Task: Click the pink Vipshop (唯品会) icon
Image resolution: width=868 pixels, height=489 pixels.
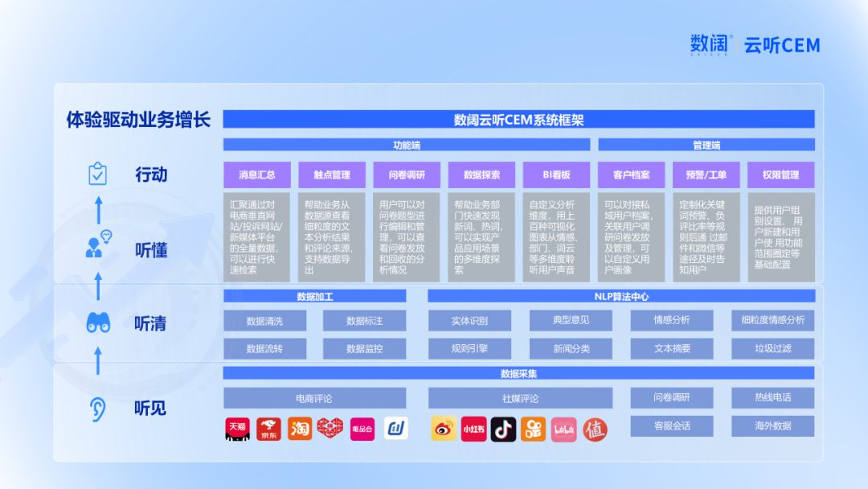Action: click(x=362, y=429)
